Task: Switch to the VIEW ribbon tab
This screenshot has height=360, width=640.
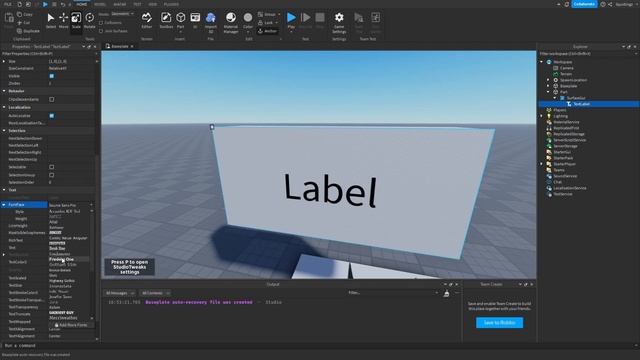Action: (153, 4)
